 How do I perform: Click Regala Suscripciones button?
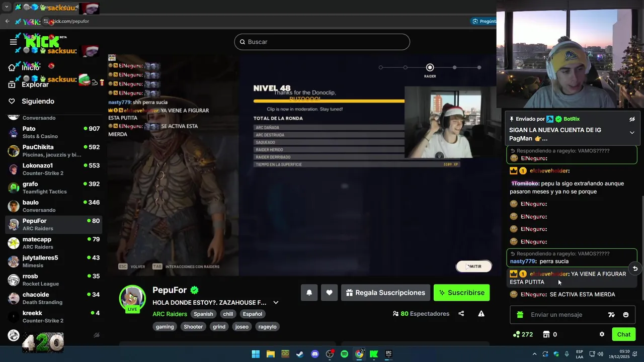385,293
